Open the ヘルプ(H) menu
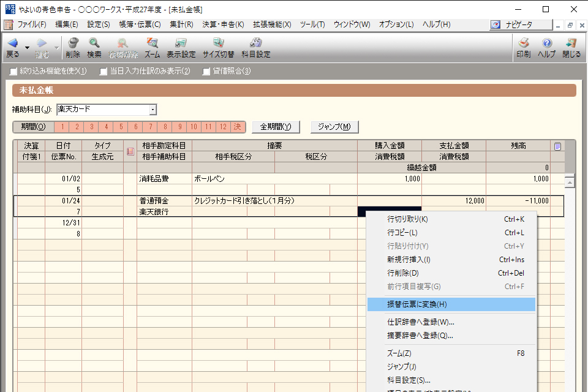The image size is (588, 392). click(437, 24)
